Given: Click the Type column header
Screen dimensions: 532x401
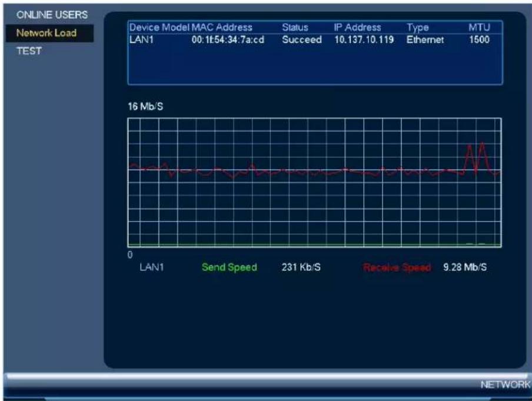Looking at the screenshot, I should (x=418, y=28).
